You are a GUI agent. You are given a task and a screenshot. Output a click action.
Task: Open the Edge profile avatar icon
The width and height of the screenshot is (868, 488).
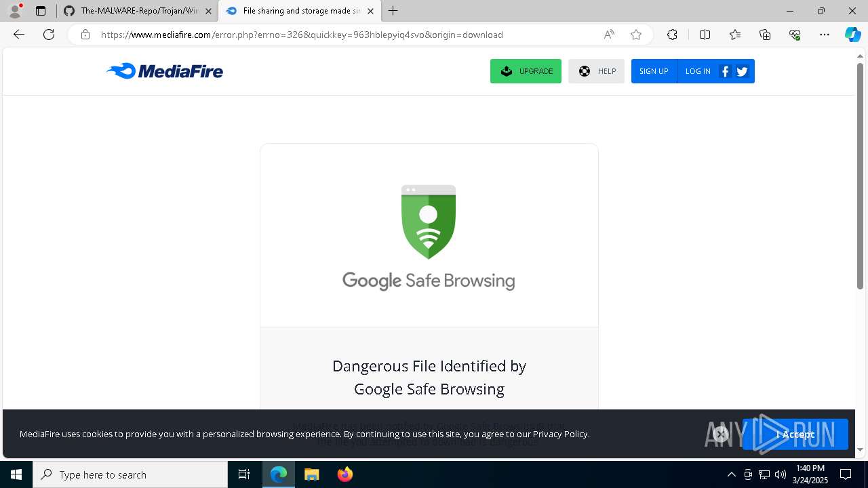click(x=15, y=11)
